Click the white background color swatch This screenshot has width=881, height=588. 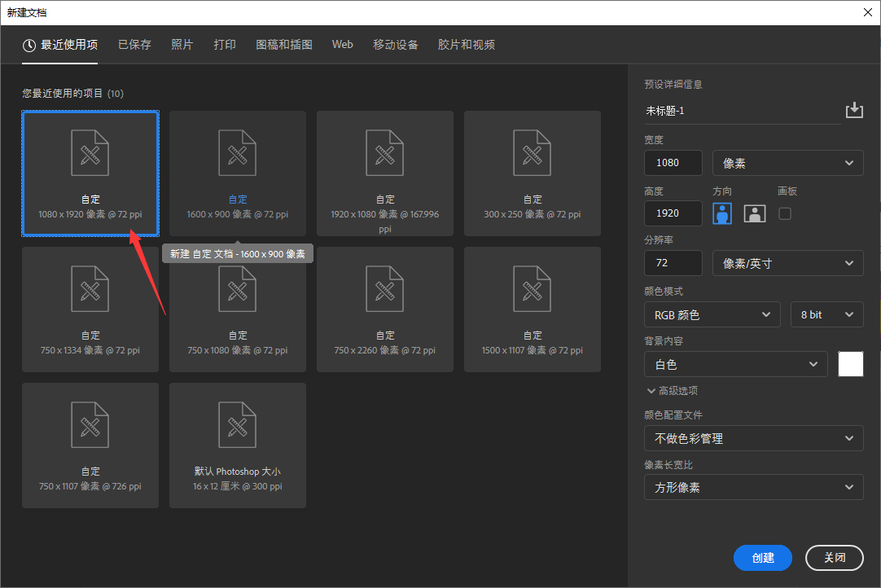click(851, 364)
